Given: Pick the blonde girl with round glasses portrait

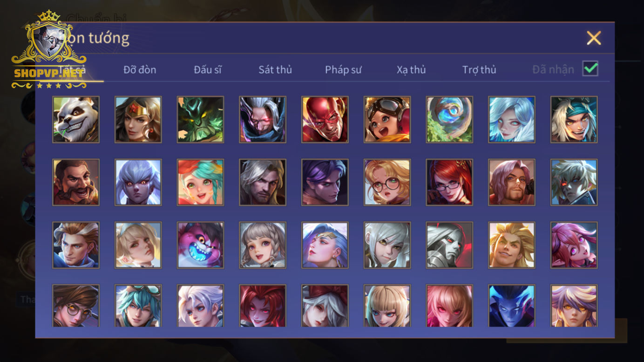Looking at the screenshot, I should point(387,182).
